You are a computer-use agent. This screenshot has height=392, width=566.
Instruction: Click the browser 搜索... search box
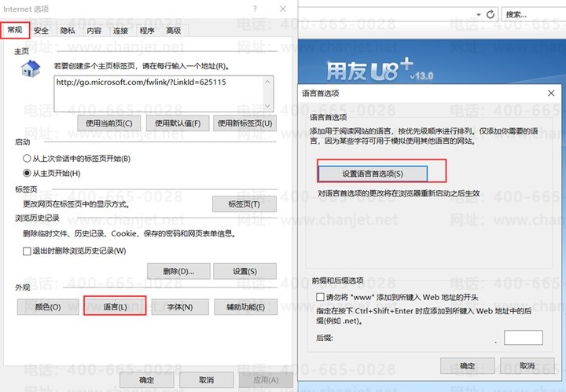click(x=534, y=14)
